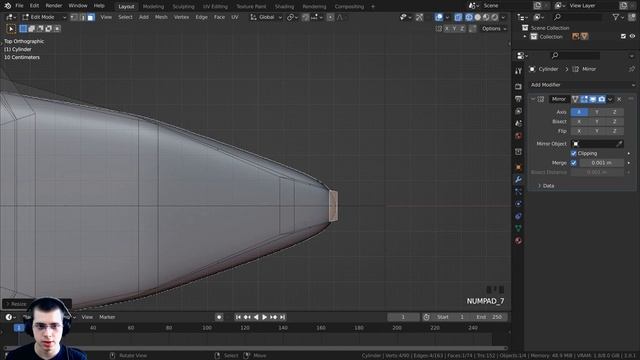Screen dimensions: 640x360
Task: Select vertex select mode icon
Action: pos(74,17)
